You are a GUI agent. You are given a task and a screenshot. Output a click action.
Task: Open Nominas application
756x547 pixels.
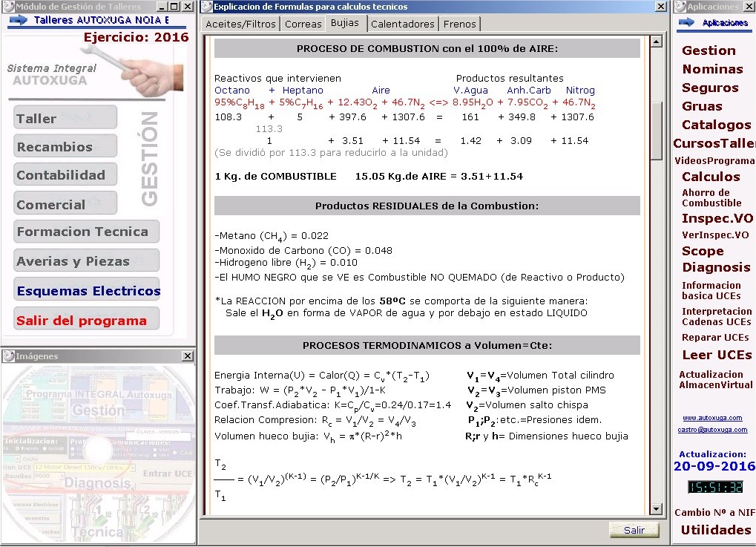(712, 69)
